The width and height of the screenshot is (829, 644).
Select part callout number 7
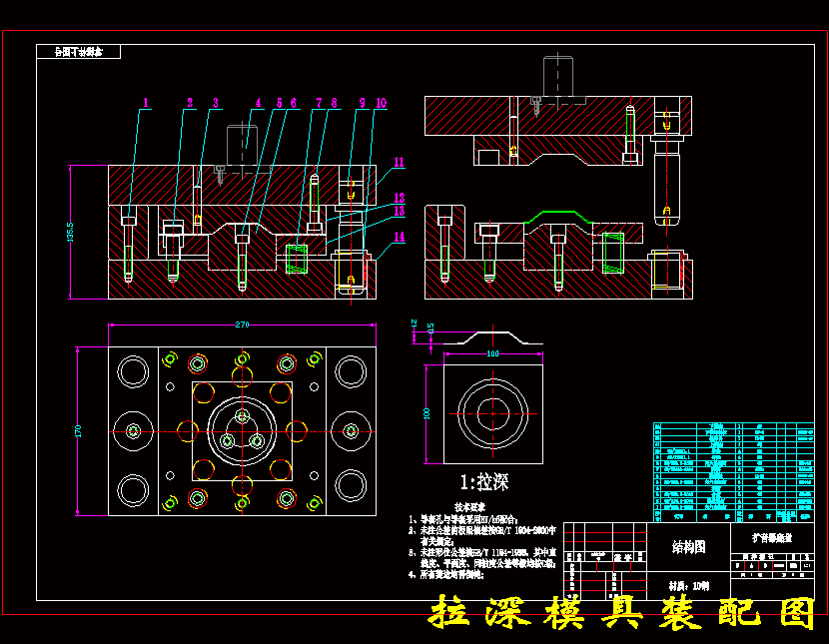point(319,103)
